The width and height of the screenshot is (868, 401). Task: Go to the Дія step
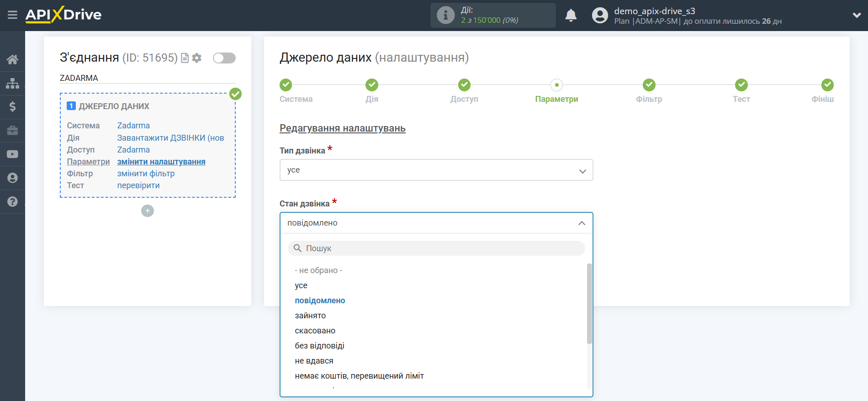point(372,90)
